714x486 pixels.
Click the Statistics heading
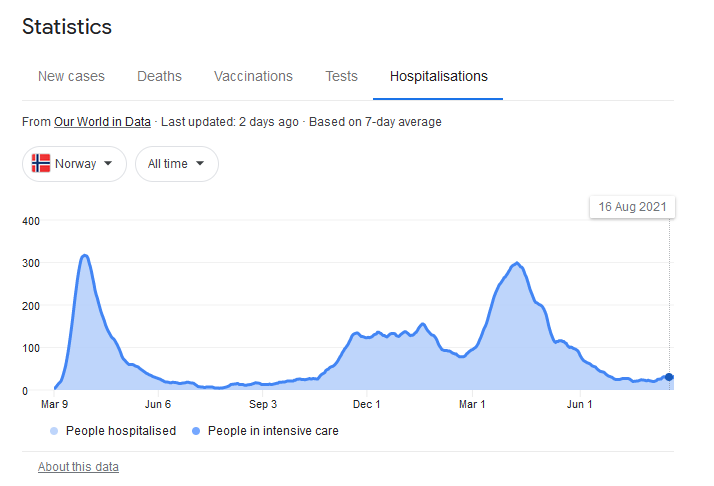click(x=67, y=27)
